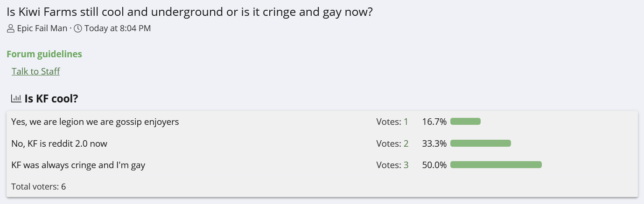
Task: Click the 'No, KF is reddit 2.0 now' option
Action: (x=59, y=143)
